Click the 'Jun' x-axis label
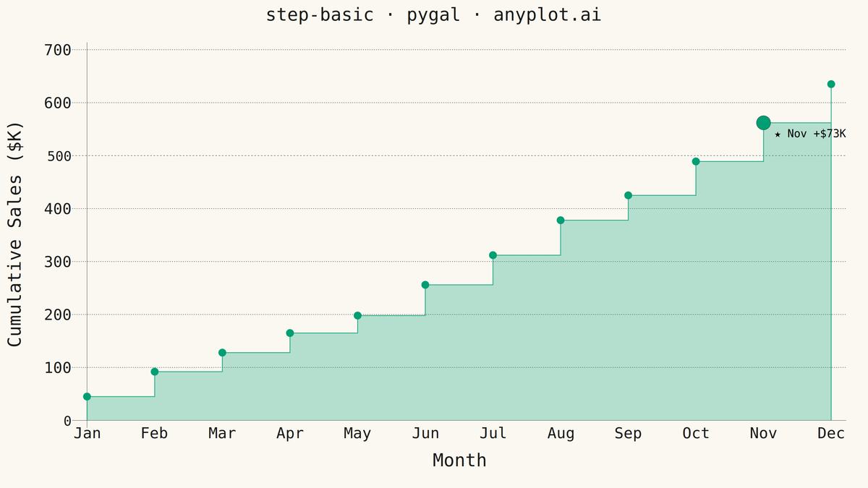Viewport: 868px width, 488px height. 425,433
